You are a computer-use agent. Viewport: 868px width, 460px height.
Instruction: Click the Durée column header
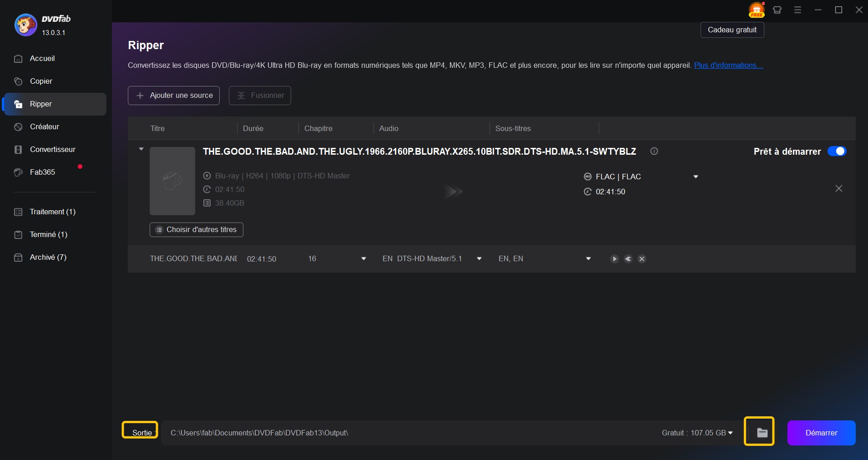tap(253, 129)
